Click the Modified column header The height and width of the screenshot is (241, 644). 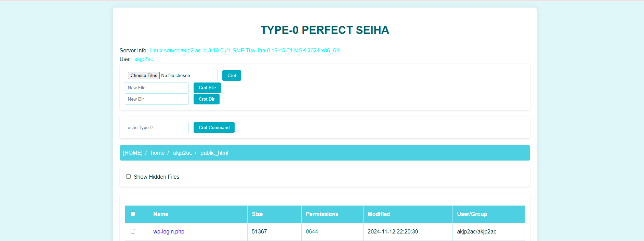(x=379, y=214)
